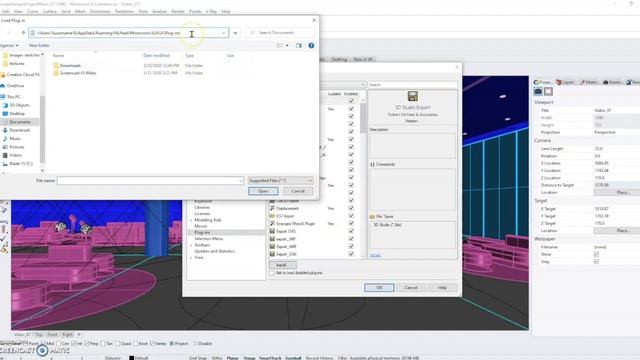The height and width of the screenshot is (360, 640).
Task: Click Help in Rhino Options dialog
Action: [x=442, y=288]
